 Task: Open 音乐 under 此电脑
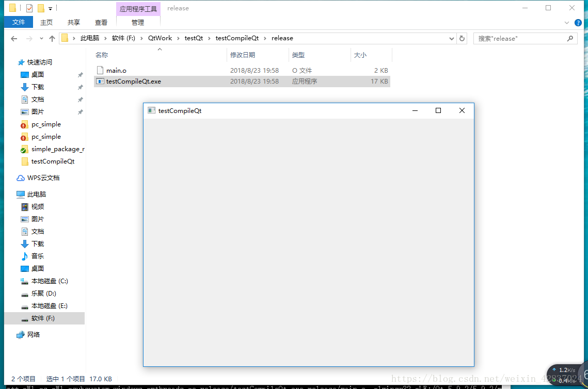[x=38, y=256]
